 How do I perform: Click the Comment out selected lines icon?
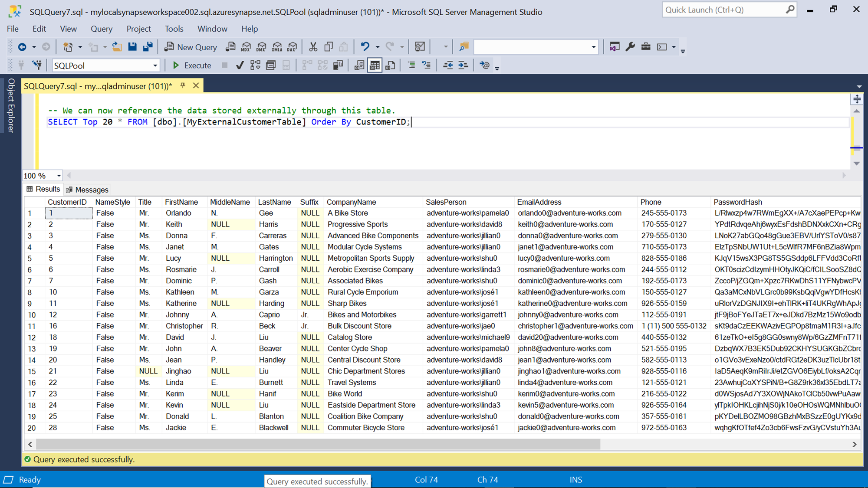[411, 66]
